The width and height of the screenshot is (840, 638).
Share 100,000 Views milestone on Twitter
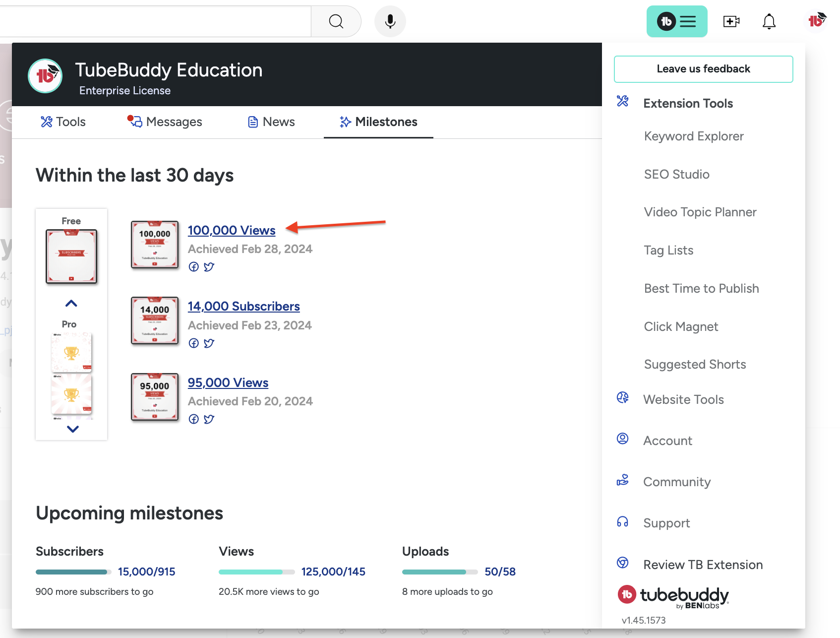[x=209, y=267]
